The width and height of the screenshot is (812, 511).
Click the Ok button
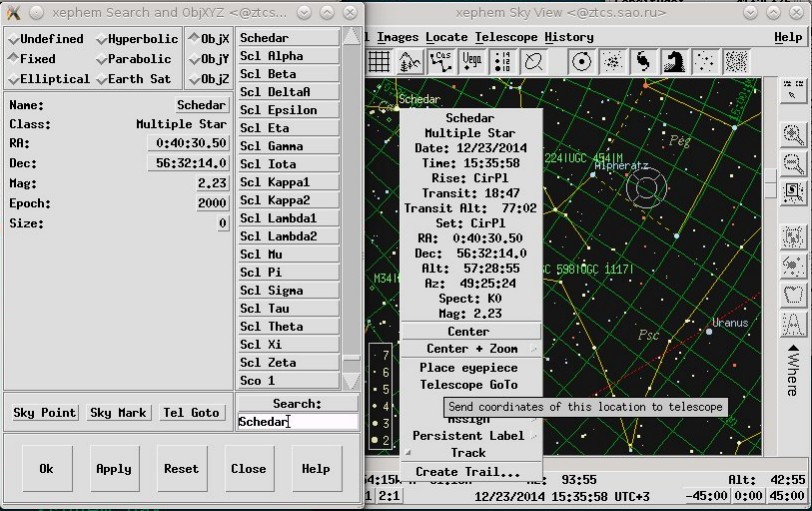[x=47, y=469]
